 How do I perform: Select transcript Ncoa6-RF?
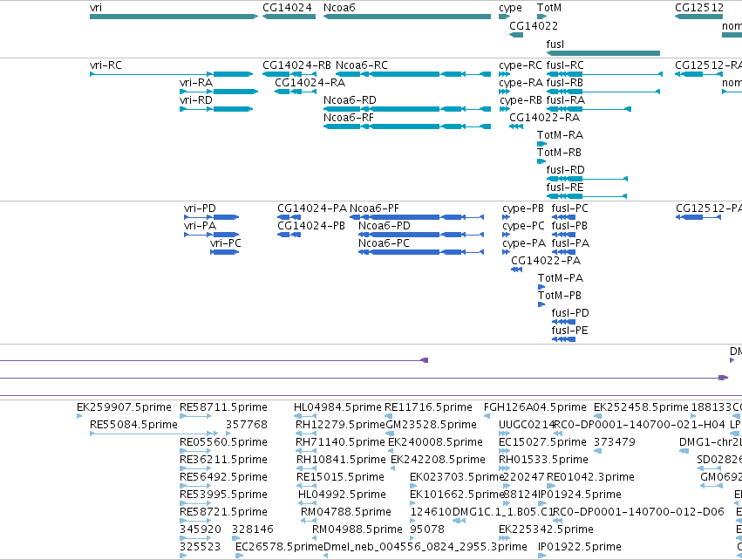407,126
